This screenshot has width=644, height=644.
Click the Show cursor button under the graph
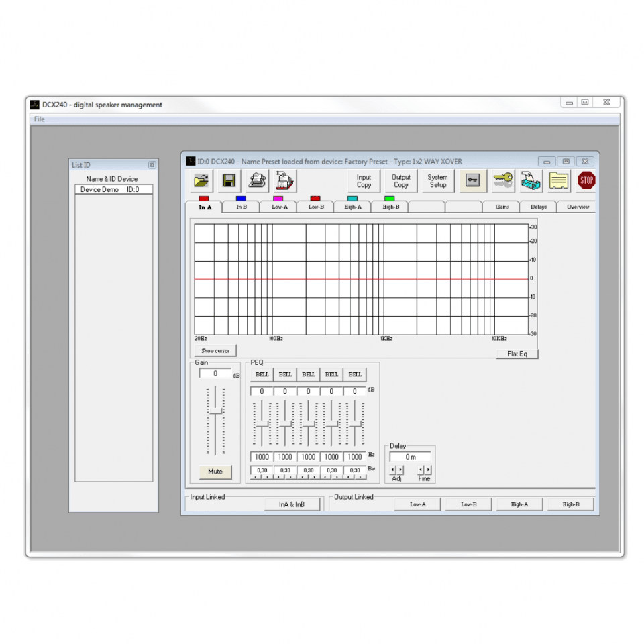click(215, 351)
